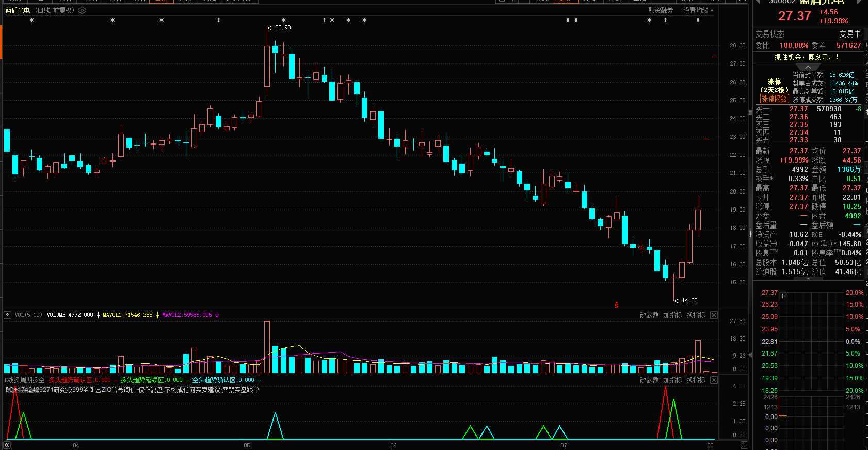Screen dimensions: 868x450
Task: Click the 07 month marker on the time axis
Action: (564, 445)
